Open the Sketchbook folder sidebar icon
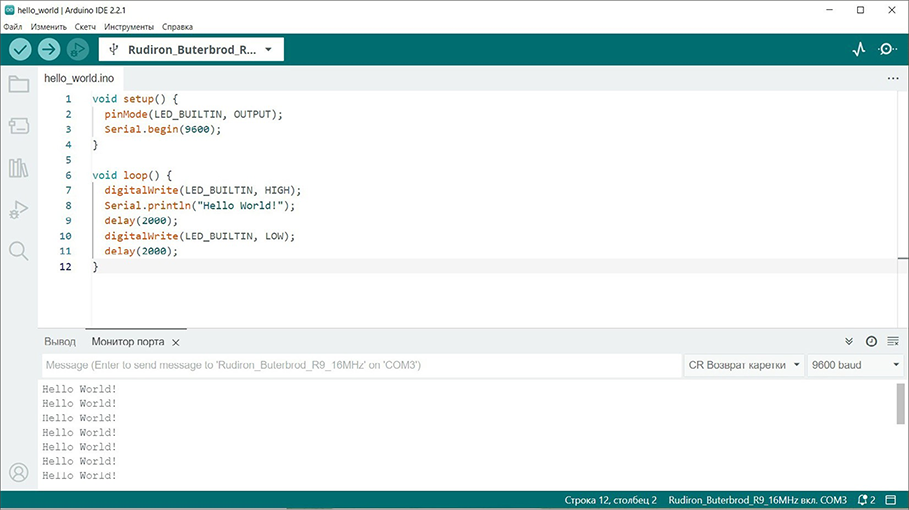Viewport: 909px width, 510px height. click(x=19, y=85)
